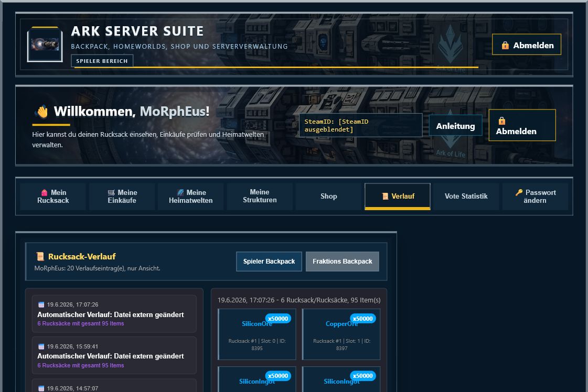Click 'Rucksack #1 | Slot: 0 | ID: 8395' text
This screenshot has width=588, height=392.
(x=257, y=344)
